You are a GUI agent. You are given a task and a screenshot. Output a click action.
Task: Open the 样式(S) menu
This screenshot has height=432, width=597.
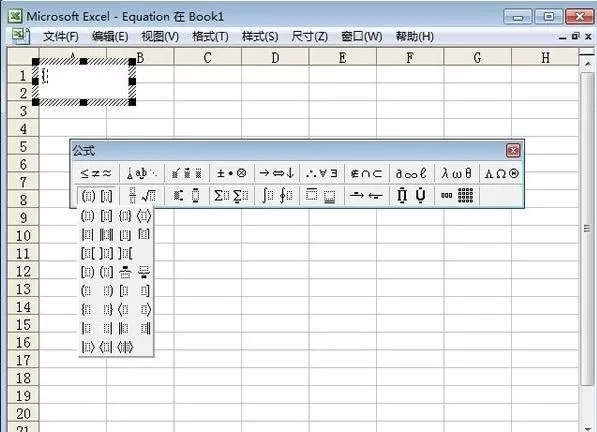(x=260, y=37)
